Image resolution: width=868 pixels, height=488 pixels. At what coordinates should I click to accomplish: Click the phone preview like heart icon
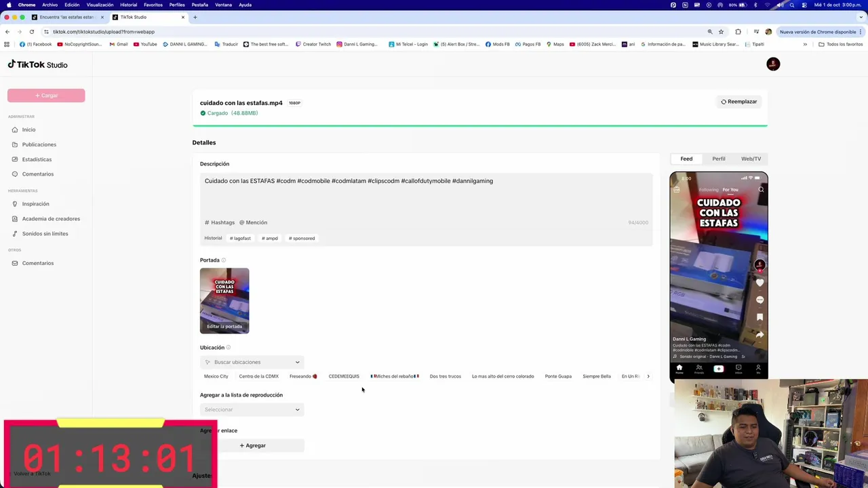760,283
